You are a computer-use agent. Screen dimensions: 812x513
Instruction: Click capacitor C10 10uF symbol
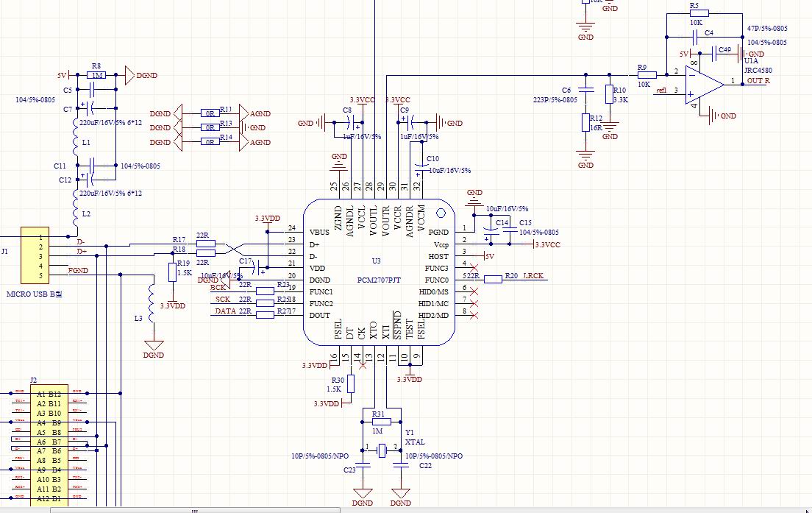tap(421, 169)
